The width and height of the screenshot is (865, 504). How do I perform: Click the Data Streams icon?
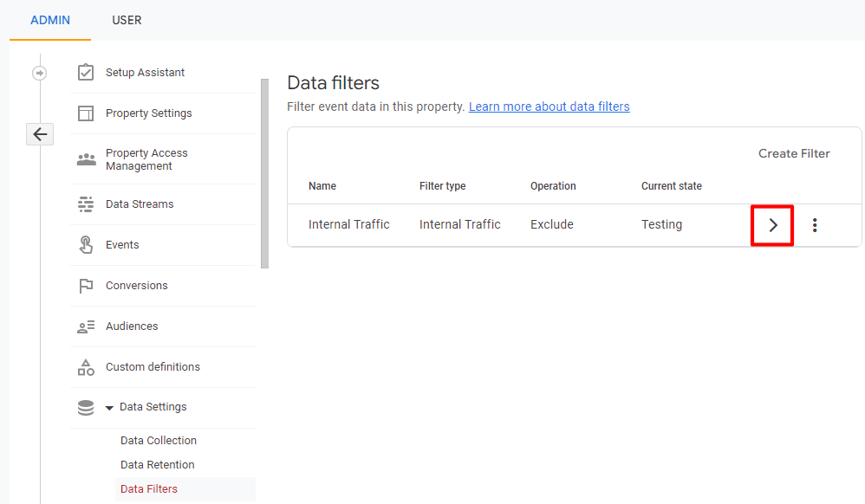(x=86, y=204)
